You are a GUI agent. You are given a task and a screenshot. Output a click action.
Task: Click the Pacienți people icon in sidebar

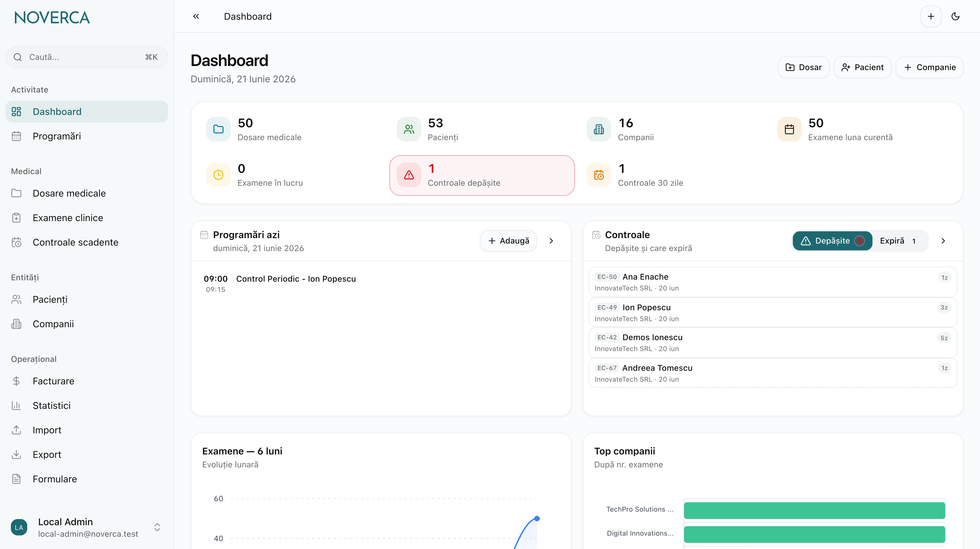click(x=16, y=300)
